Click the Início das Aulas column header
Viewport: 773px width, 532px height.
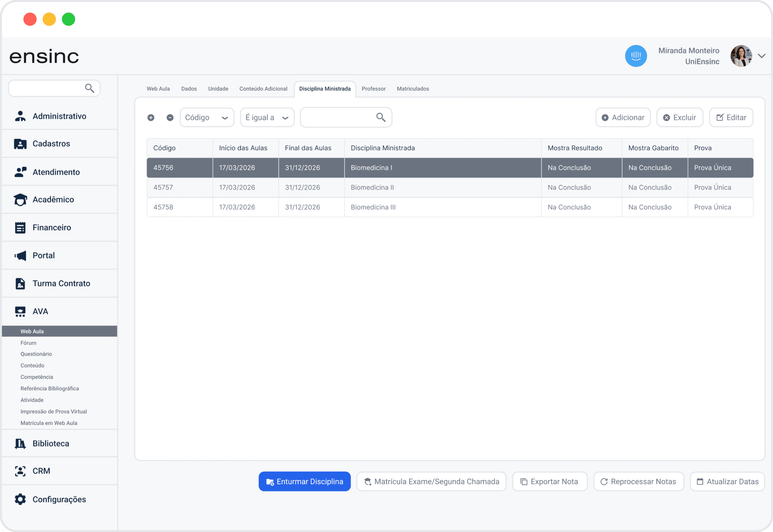pos(245,148)
